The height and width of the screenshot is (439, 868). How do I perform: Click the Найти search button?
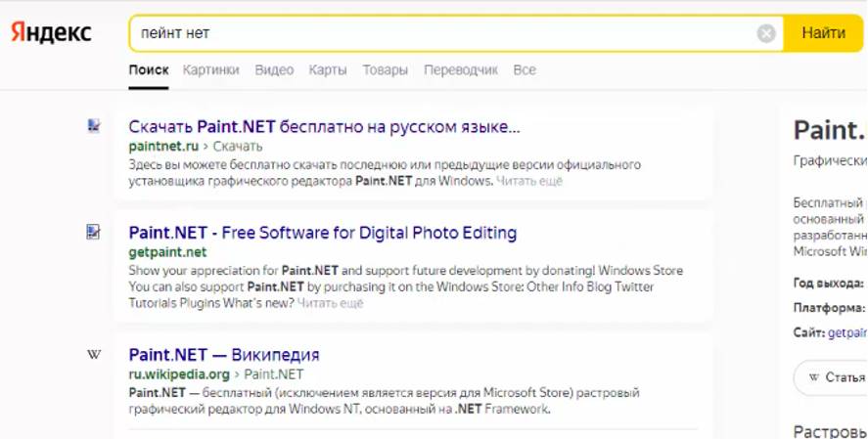(x=823, y=33)
